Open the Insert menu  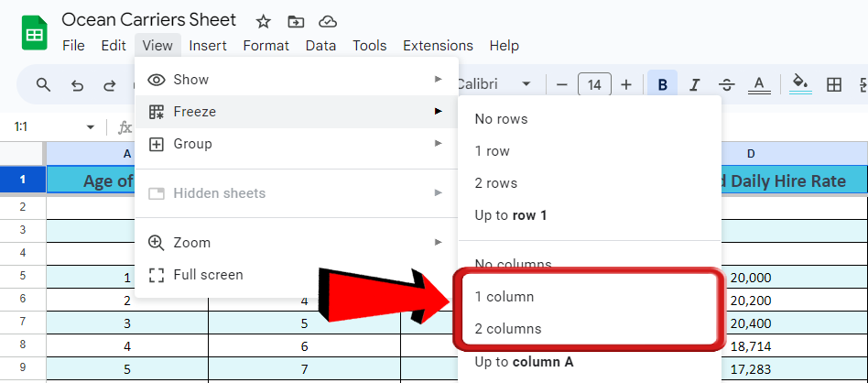[208, 45]
